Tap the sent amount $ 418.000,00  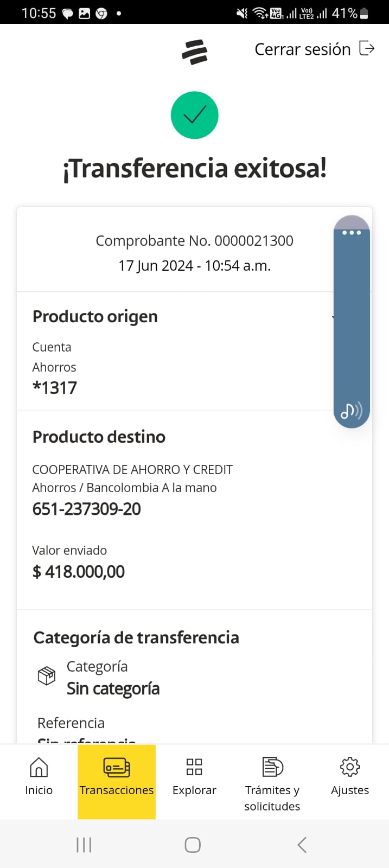(x=79, y=571)
